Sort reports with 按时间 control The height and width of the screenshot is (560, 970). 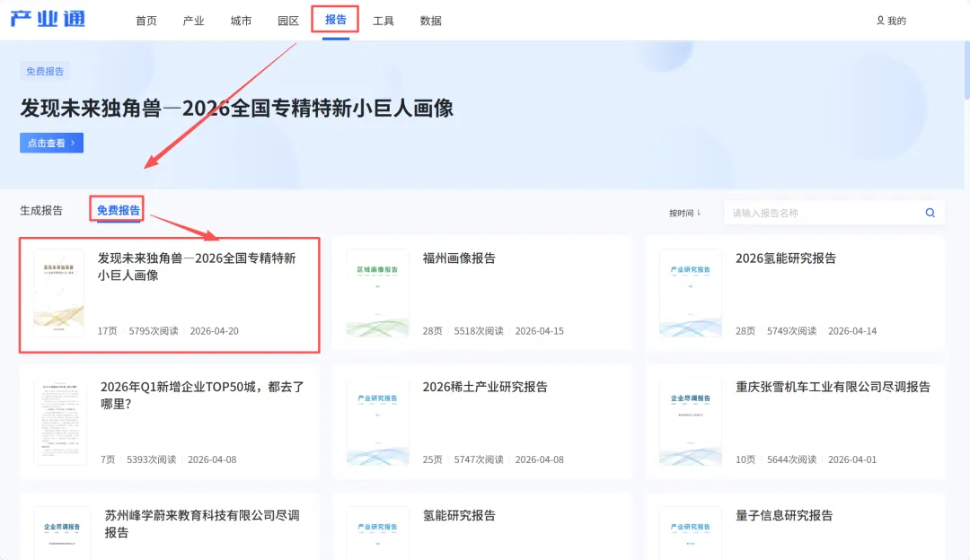pyautogui.click(x=684, y=213)
